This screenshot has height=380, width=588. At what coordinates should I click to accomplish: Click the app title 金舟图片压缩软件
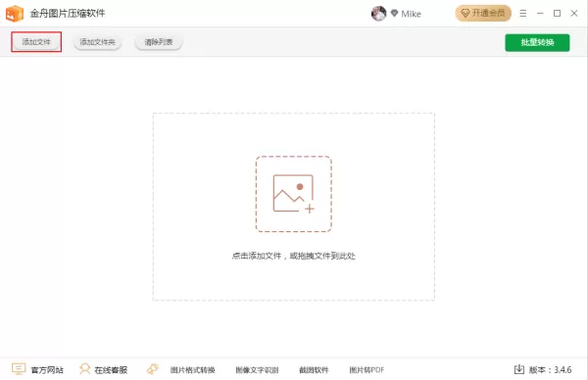pos(68,14)
